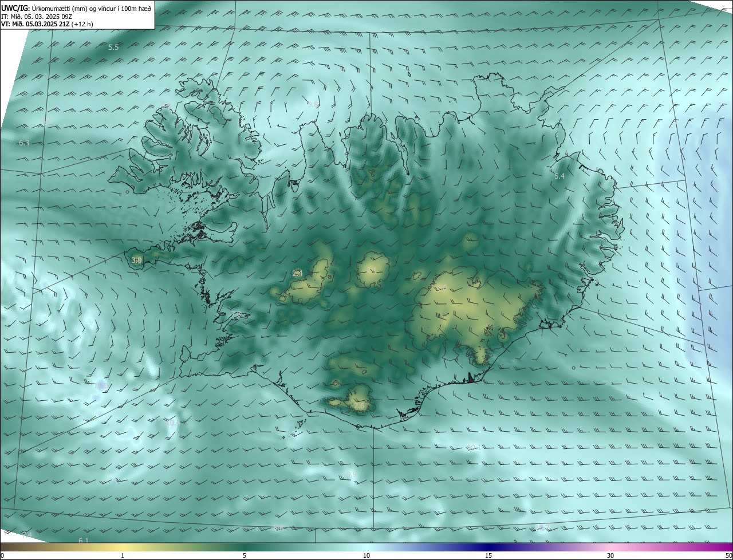Viewport: 733px width, 560px height.
Task: Click the '3.0' value on the Snæfellsnes peninsula
Action: tap(137, 261)
